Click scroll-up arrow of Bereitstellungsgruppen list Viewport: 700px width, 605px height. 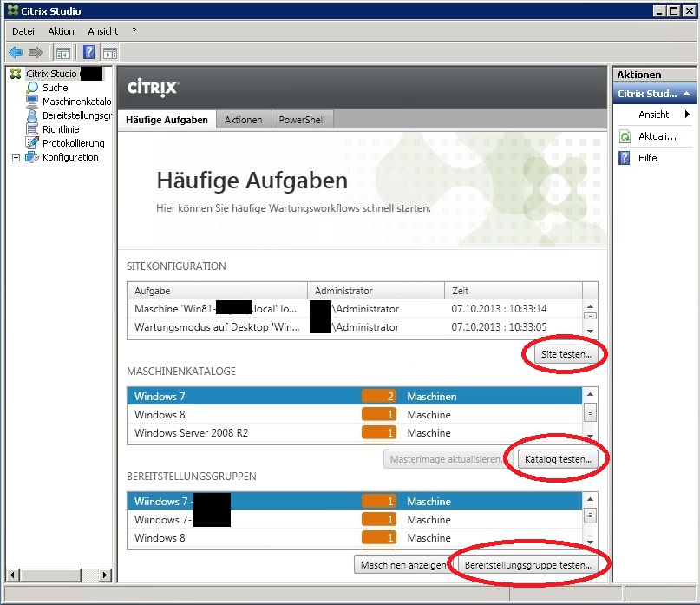click(x=590, y=499)
